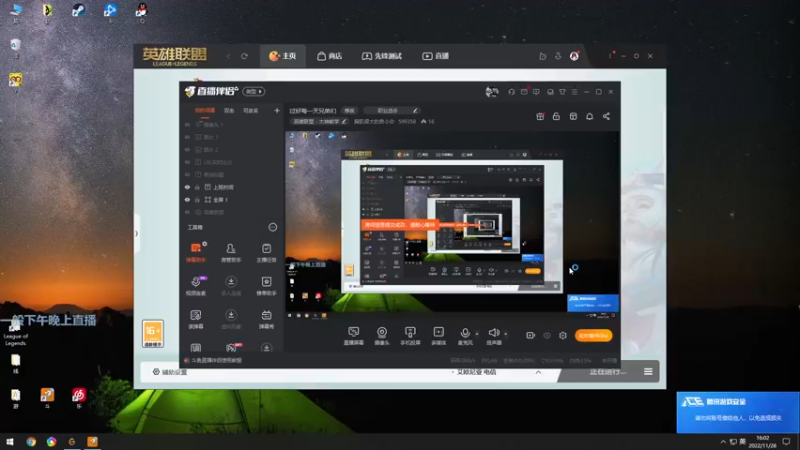Show the 摄像头 1 layer via eye icon
Image resolution: width=800 pixels, height=450 pixels.
coord(187,124)
